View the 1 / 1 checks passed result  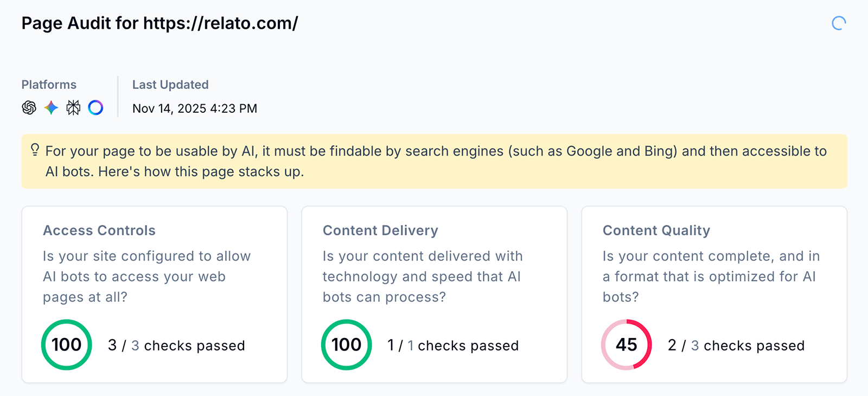tap(453, 346)
